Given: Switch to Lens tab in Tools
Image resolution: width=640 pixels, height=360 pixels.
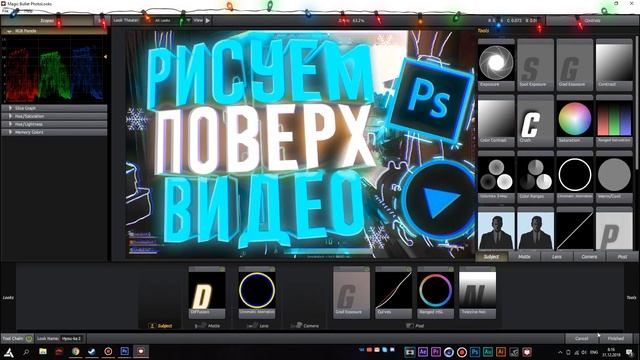Looking at the screenshot, I should tap(557, 257).
